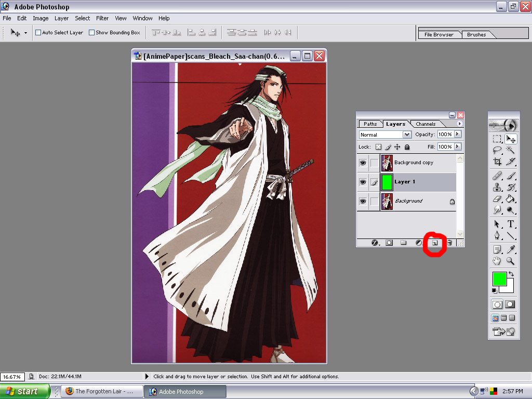The width and height of the screenshot is (532, 399).
Task: Open the Filter menu
Action: point(102,18)
